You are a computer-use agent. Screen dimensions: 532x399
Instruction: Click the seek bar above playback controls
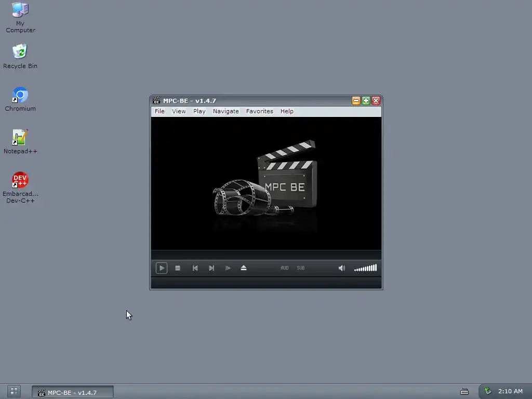266,255
